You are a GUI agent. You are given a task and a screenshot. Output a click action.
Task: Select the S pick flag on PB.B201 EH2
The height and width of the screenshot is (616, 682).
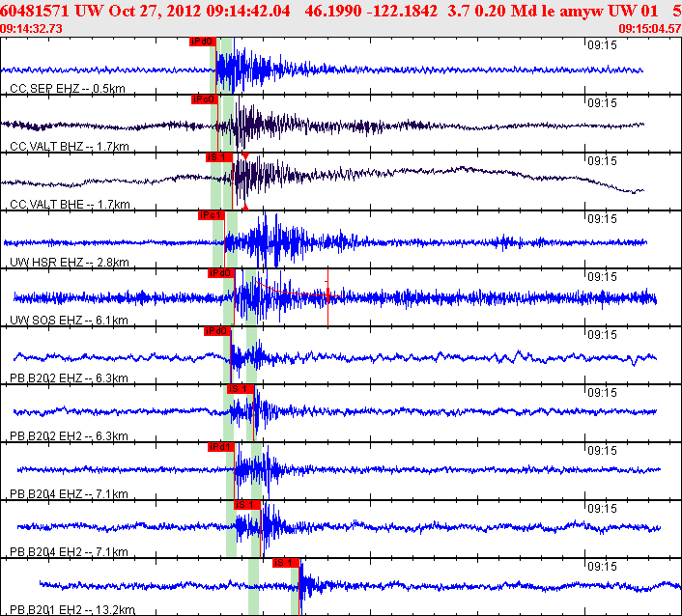pyautogui.click(x=286, y=562)
